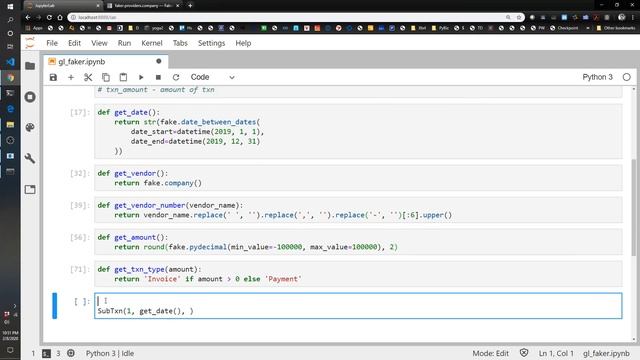Click the get_txn_type function cell

[358, 274]
